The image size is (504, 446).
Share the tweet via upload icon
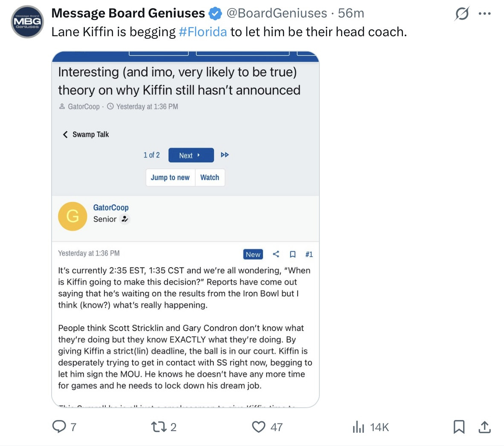coord(484,426)
